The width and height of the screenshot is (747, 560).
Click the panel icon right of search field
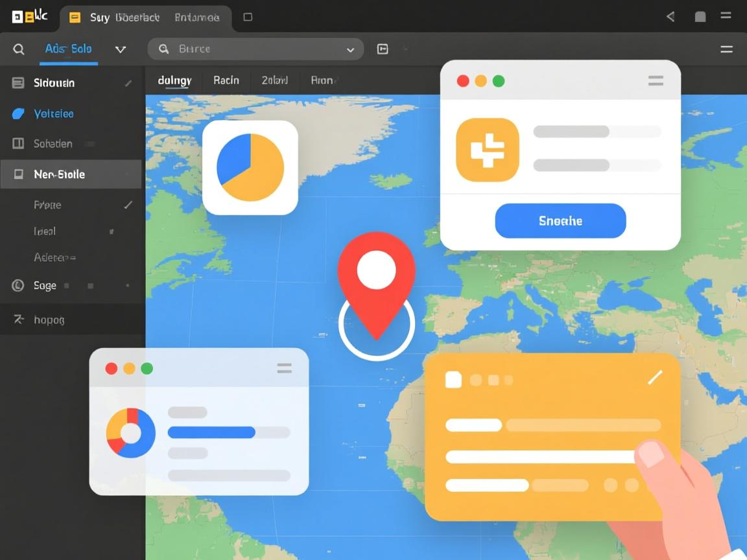pyautogui.click(x=383, y=49)
